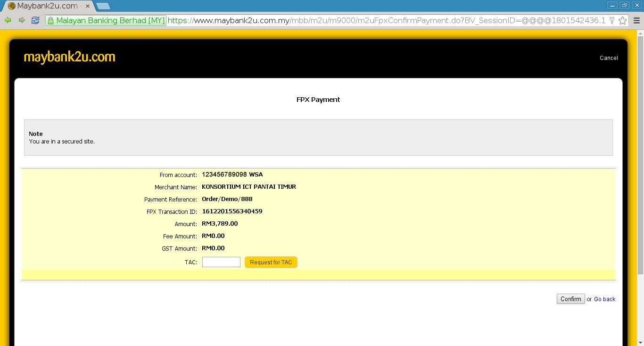Click the Malayan Banking Berhad certificate label
Screen dimensions: 644x346
click(x=106, y=20)
